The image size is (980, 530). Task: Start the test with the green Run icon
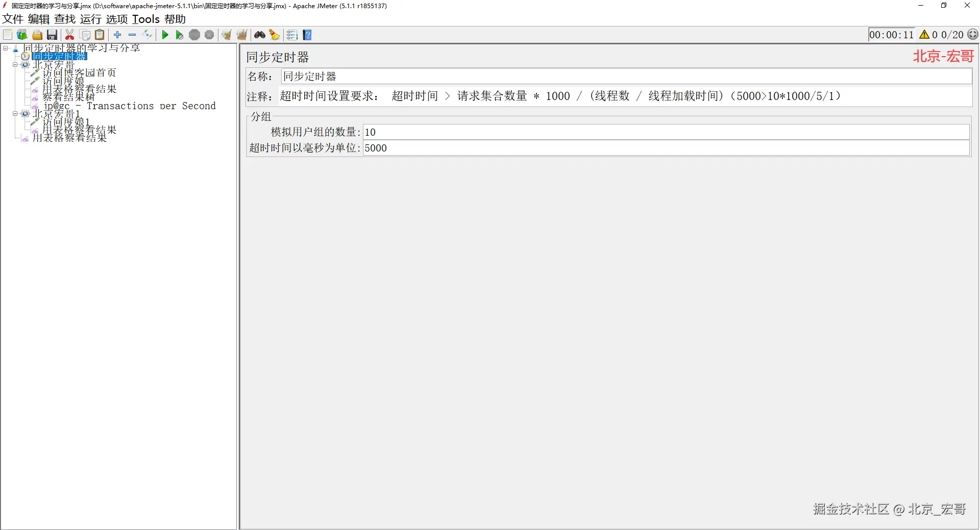coord(165,35)
